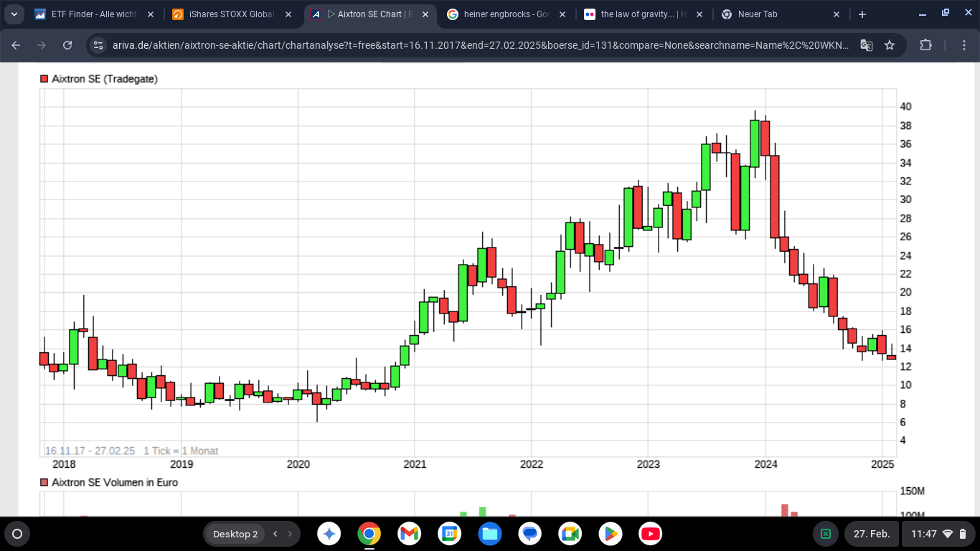Open the ChromeOS launcher circle
This screenshot has width=980, height=551.
(17, 534)
